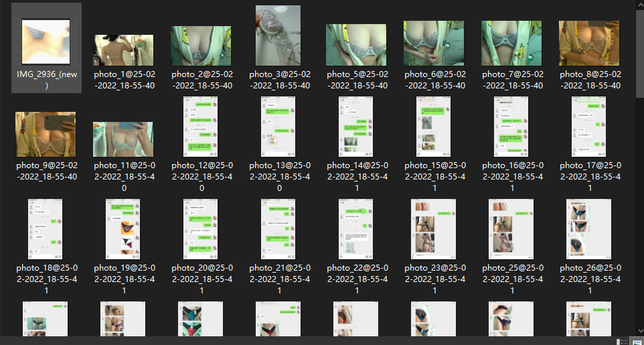Click the photo_9@25-02-2022 file
644x345 pixels.
46,134
